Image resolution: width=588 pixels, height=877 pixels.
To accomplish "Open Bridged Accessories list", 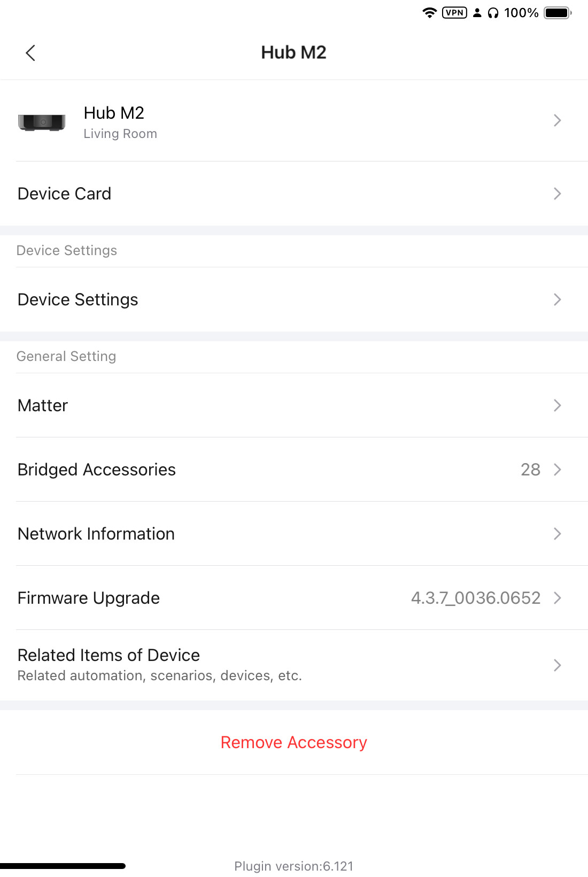I will pos(97,470).
